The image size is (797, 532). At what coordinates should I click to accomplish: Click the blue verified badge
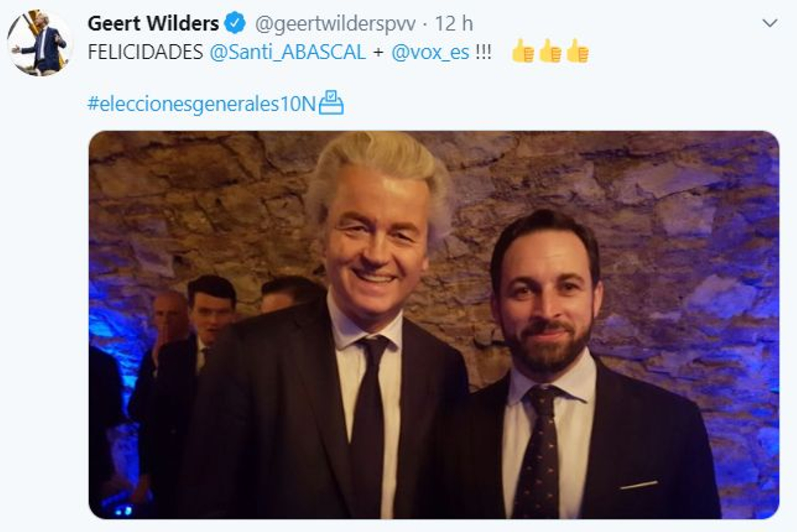235,23
